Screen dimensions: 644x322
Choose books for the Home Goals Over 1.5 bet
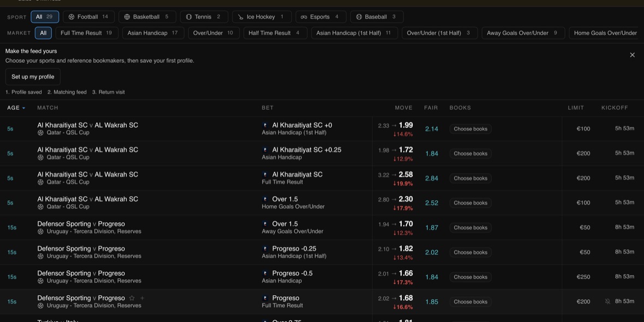[x=470, y=203]
